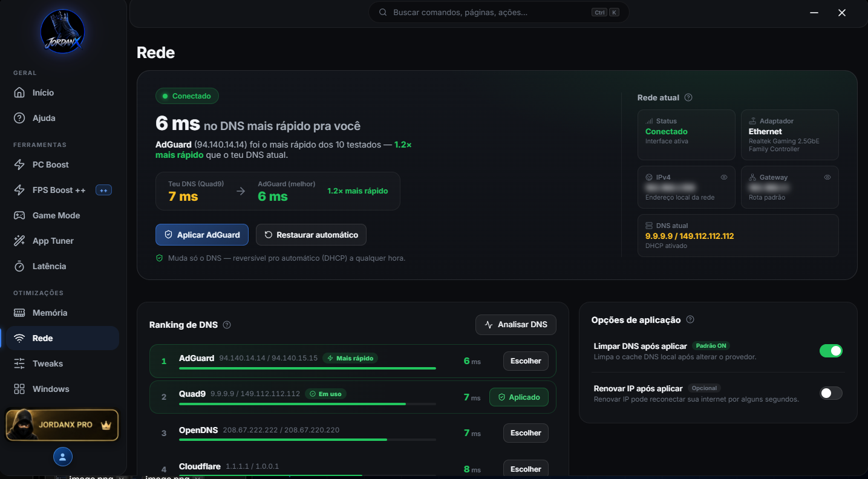Viewport: 868px width, 479px height.
Task: Click the IPv4 globe icon
Action: [650, 177]
